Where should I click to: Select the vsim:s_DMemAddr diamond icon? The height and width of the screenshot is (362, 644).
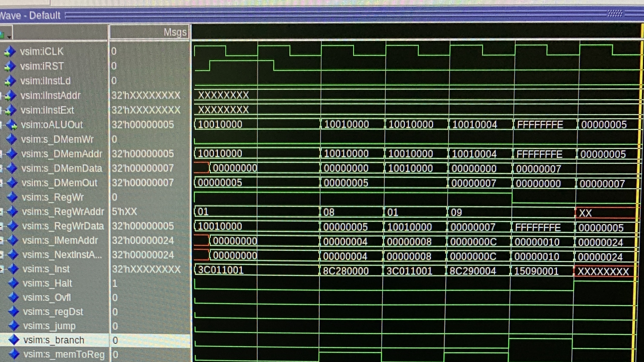[12, 153]
